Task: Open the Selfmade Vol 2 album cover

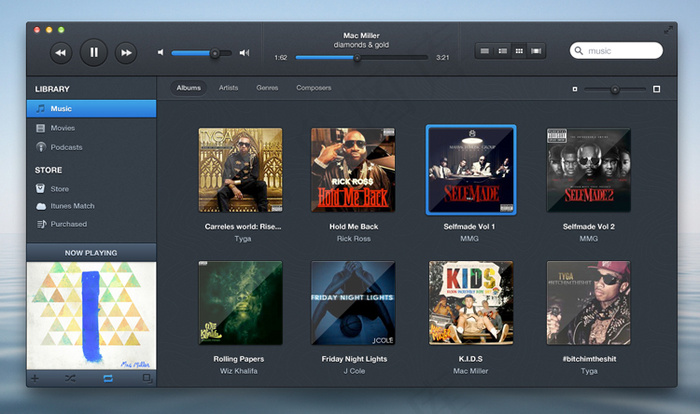Action: 589,170
